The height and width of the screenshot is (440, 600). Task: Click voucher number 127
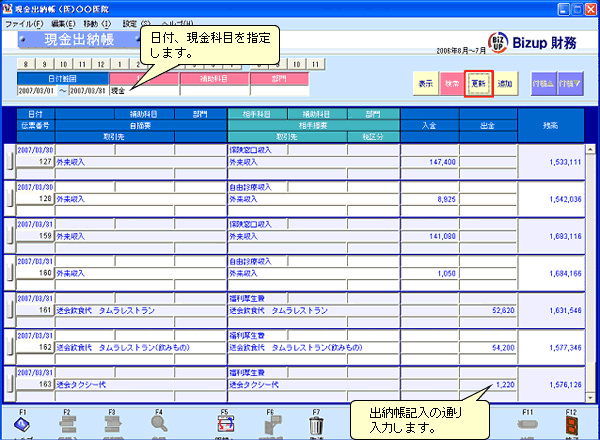(45, 162)
